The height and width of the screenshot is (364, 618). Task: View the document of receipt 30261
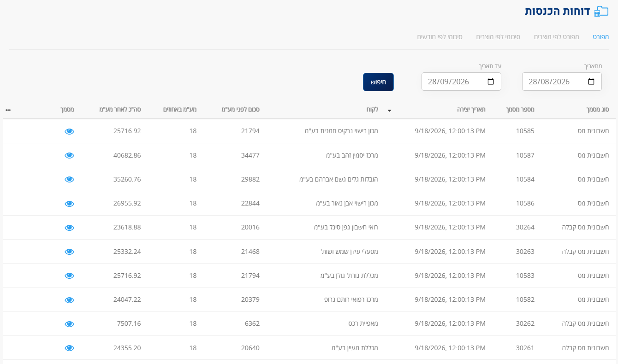click(x=69, y=348)
